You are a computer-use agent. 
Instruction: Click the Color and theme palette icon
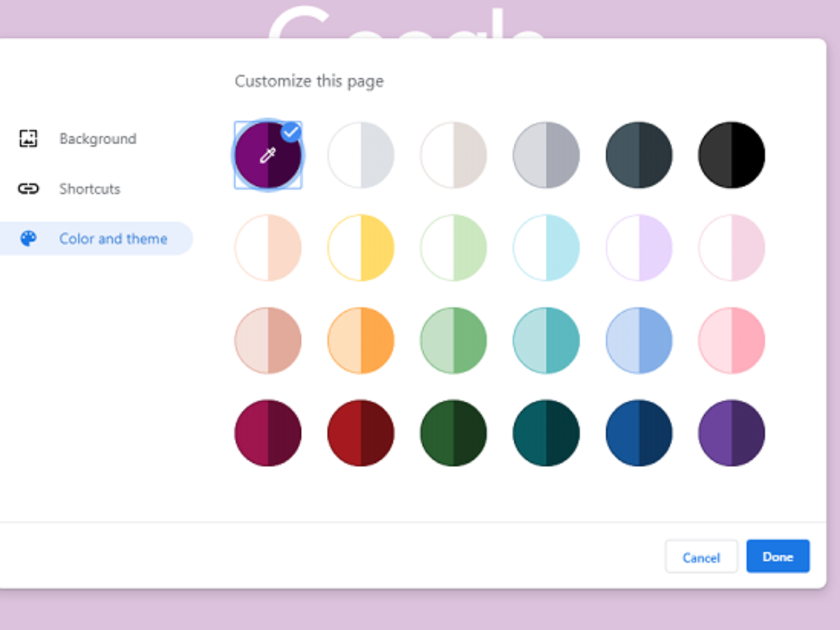[x=28, y=239]
